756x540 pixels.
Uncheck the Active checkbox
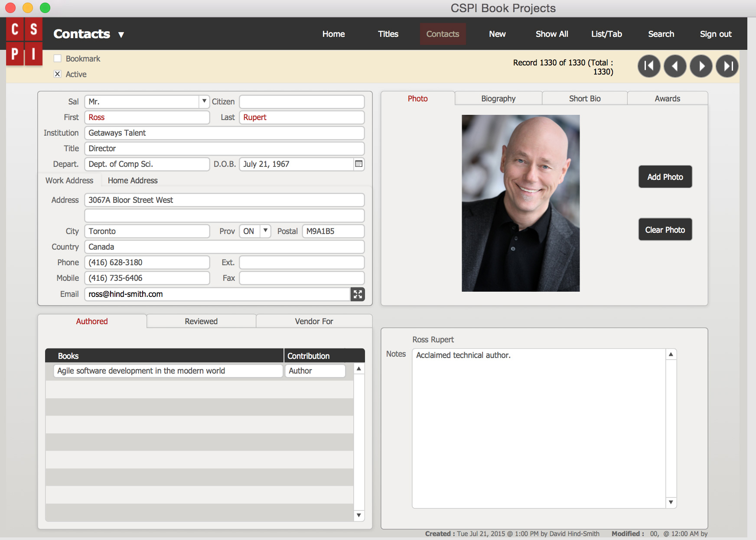pos(58,74)
